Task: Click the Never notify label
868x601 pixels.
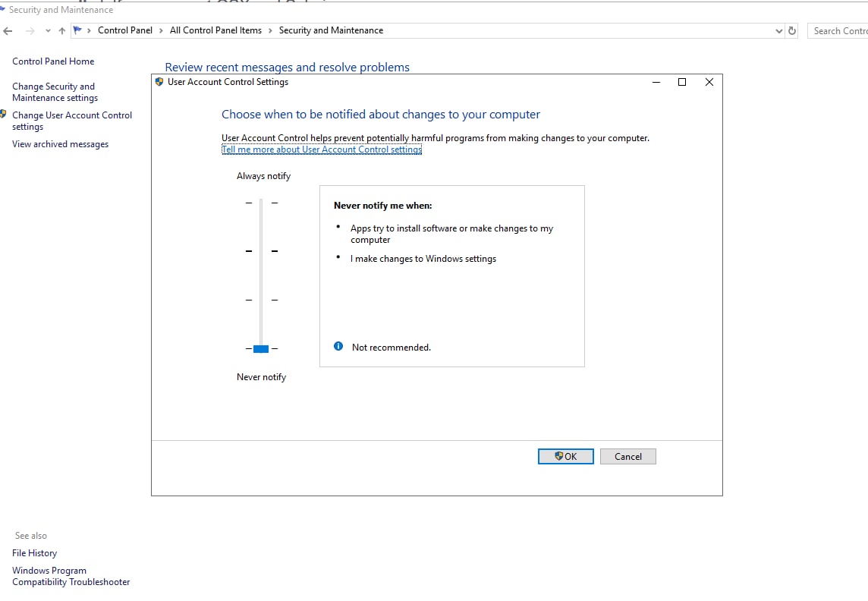Action: tap(261, 377)
